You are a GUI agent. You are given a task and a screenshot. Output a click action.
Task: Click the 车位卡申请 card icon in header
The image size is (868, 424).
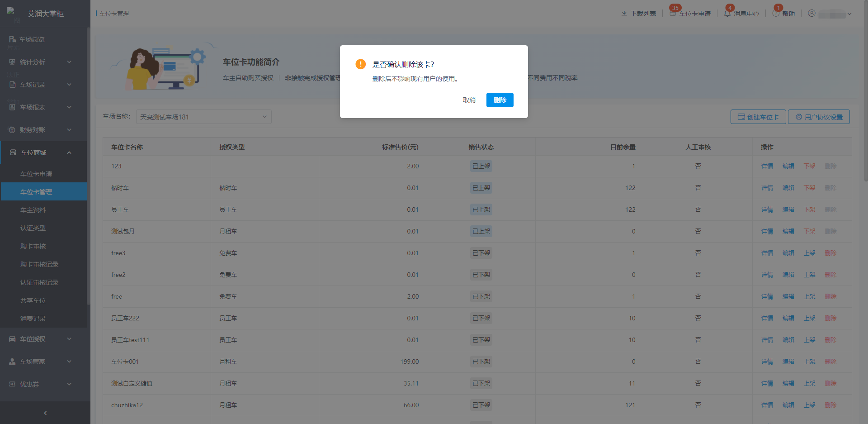point(673,14)
